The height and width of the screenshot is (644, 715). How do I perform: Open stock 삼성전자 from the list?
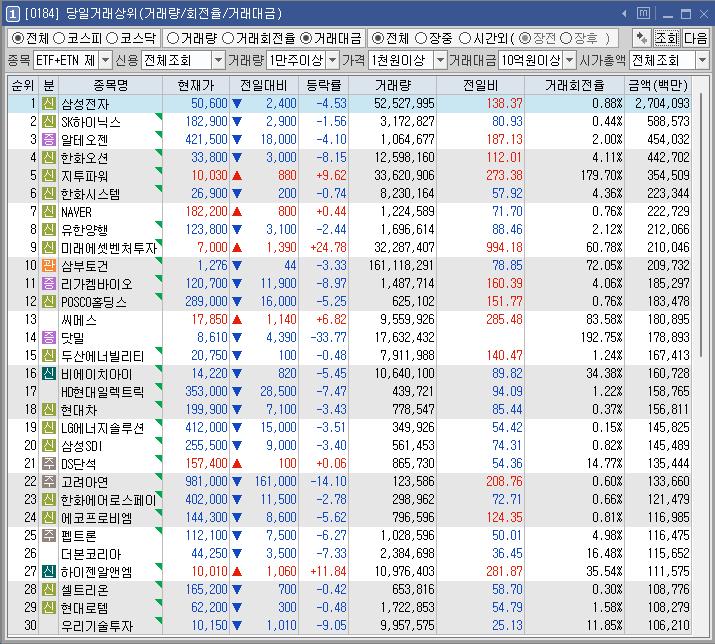(x=85, y=104)
